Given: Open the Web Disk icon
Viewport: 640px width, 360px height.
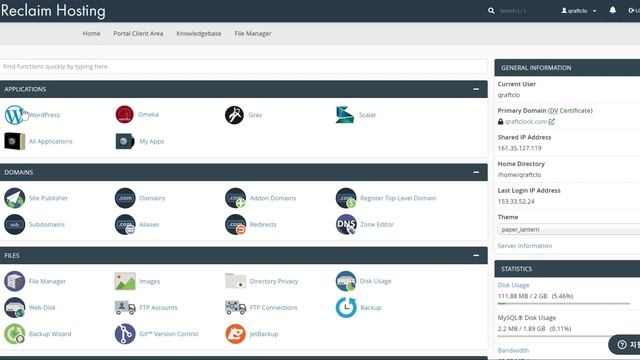Looking at the screenshot, I should point(14,307).
